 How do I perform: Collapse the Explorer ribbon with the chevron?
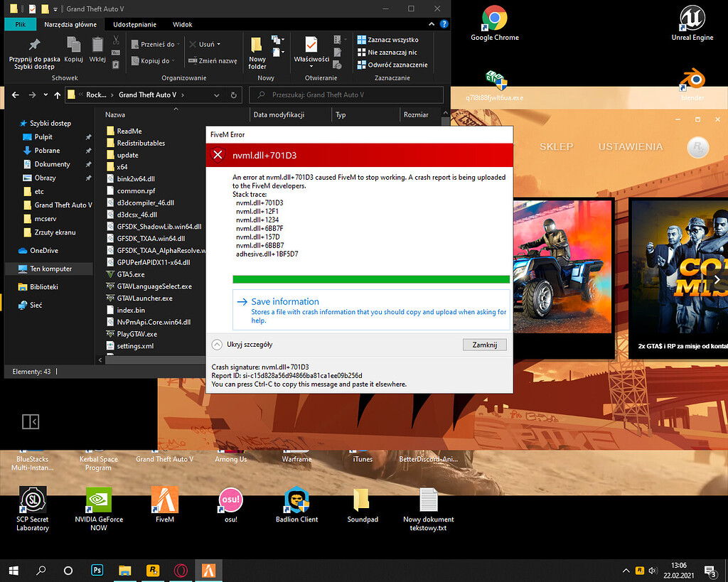tap(432, 24)
